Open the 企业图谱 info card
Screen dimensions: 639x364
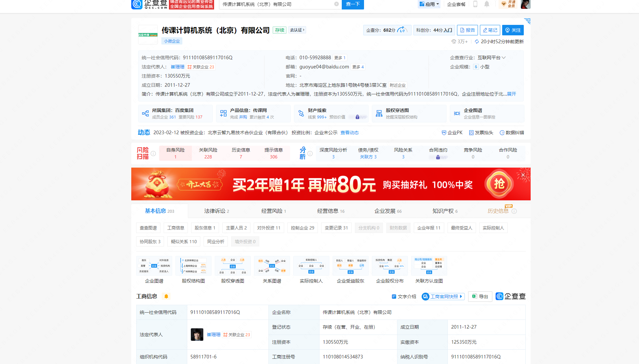487,114
